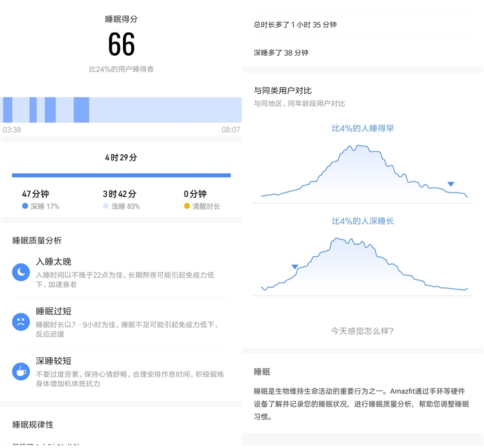Viewport: 484px width, 448px height.
Task: Tap the 比4%的人睡得早 chart title
Action: (x=362, y=128)
